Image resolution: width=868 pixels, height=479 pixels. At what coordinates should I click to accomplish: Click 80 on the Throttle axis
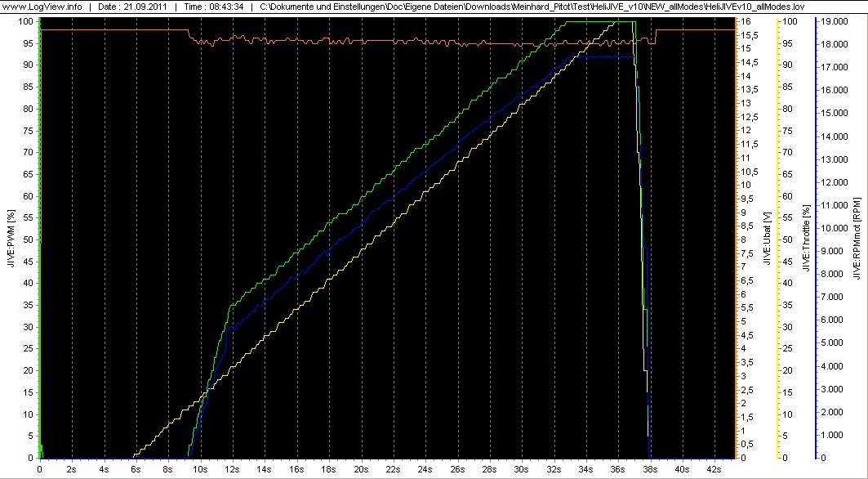(788, 109)
